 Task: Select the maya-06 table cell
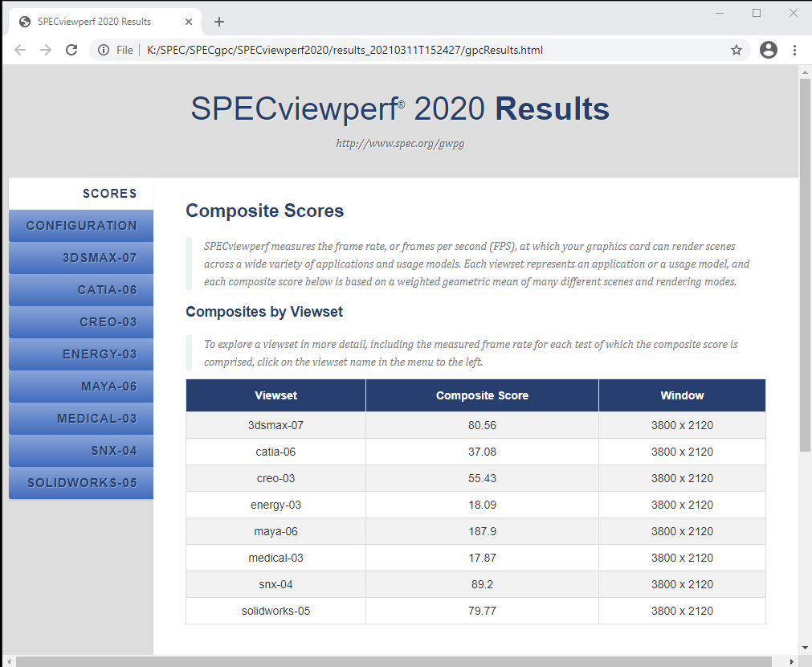point(276,531)
